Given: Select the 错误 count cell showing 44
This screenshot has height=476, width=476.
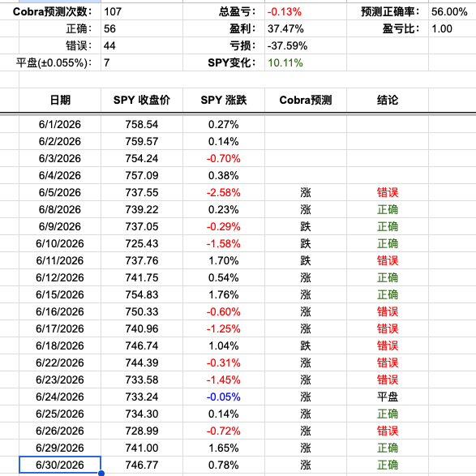Looking at the screenshot, I should pyautogui.click(x=142, y=46).
